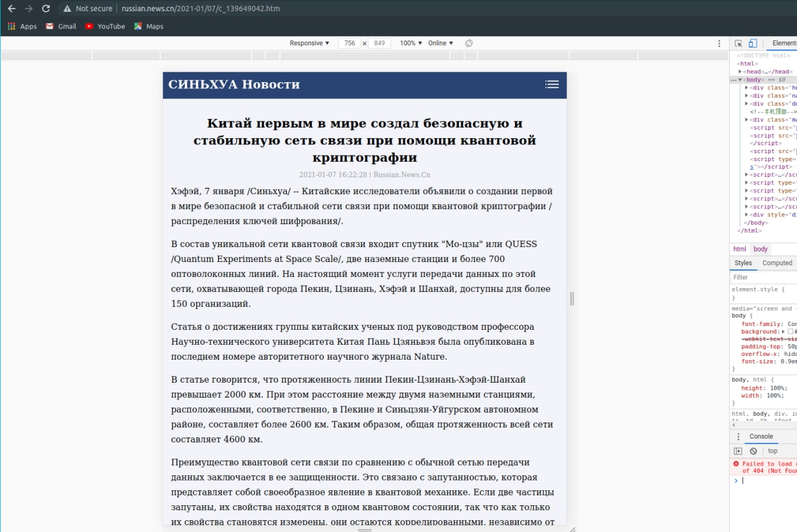
Task: Open device toolbar more options menu
Action: click(719, 43)
